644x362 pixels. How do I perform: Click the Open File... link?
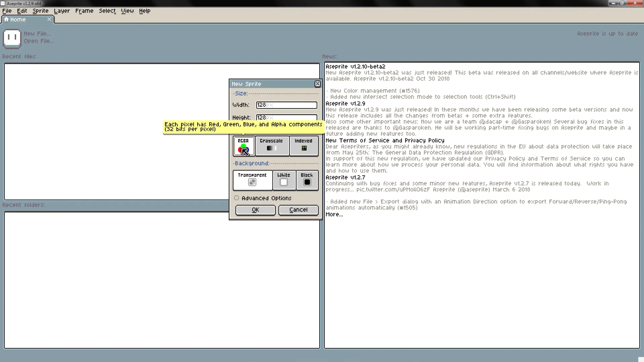point(39,41)
